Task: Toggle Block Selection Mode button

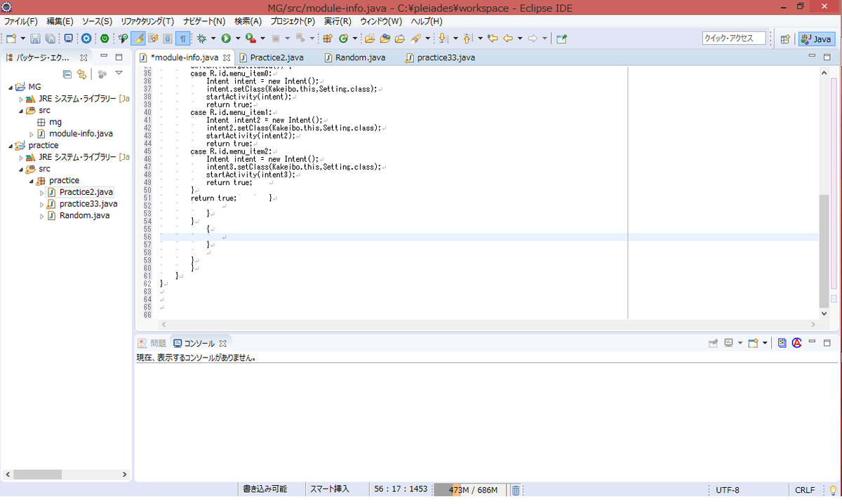Action: (x=168, y=39)
